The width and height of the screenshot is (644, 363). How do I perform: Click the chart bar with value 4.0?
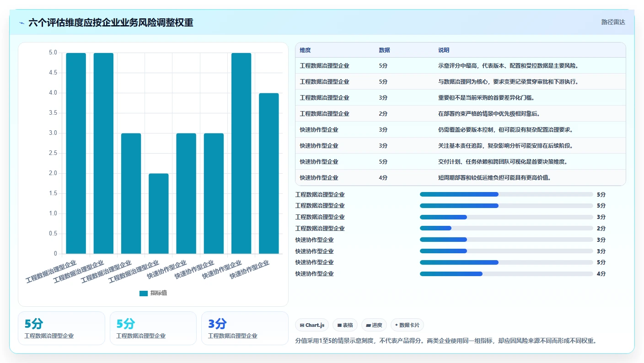[269, 173]
